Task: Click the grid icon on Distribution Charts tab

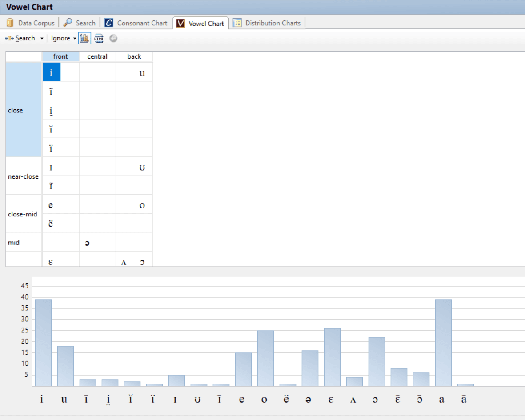Action: [237, 23]
